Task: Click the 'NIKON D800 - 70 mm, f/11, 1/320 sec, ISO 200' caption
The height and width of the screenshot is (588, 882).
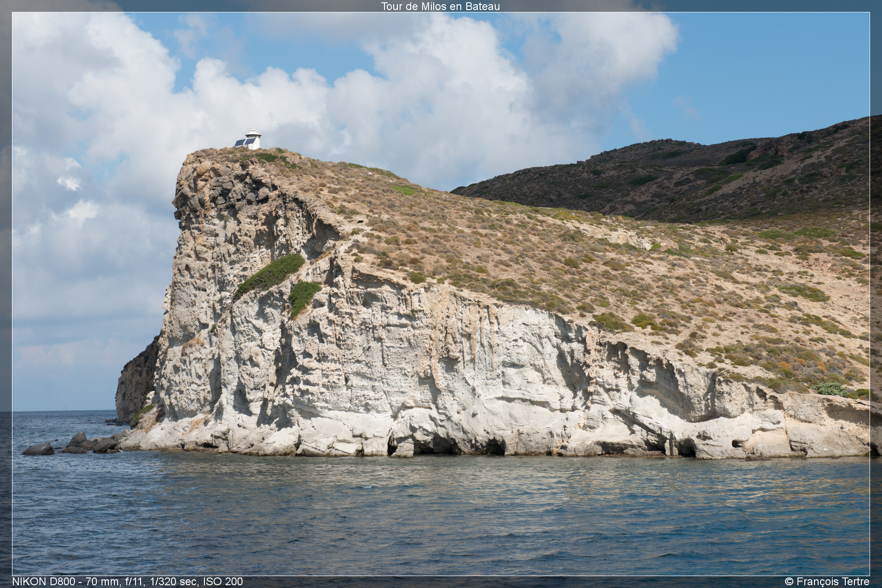Action: [127, 582]
